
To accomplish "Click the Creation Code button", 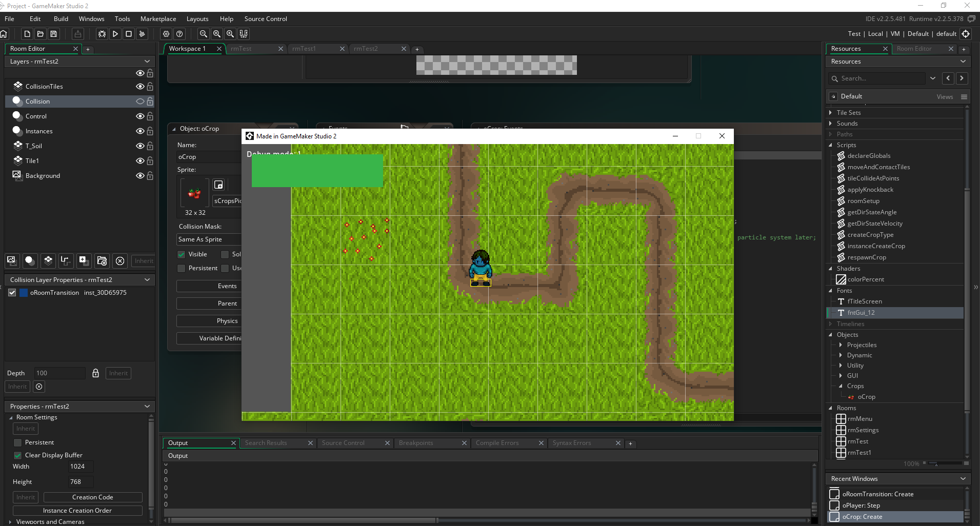I will click(x=92, y=497).
